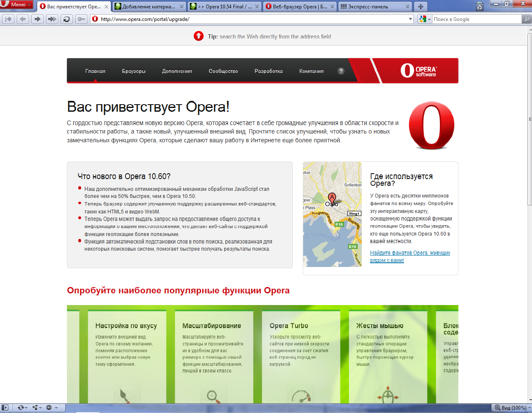Run search with the magnifier button

(527, 19)
